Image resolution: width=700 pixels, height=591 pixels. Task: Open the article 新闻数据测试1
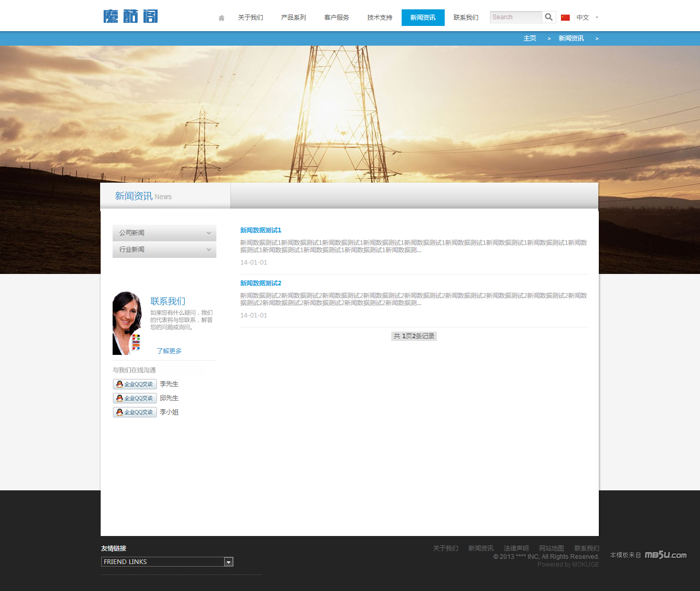[260, 230]
